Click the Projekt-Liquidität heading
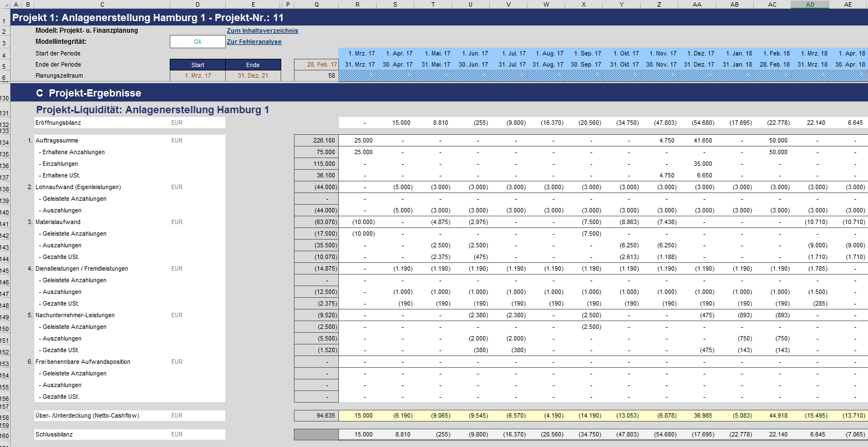868x447 pixels. point(153,110)
